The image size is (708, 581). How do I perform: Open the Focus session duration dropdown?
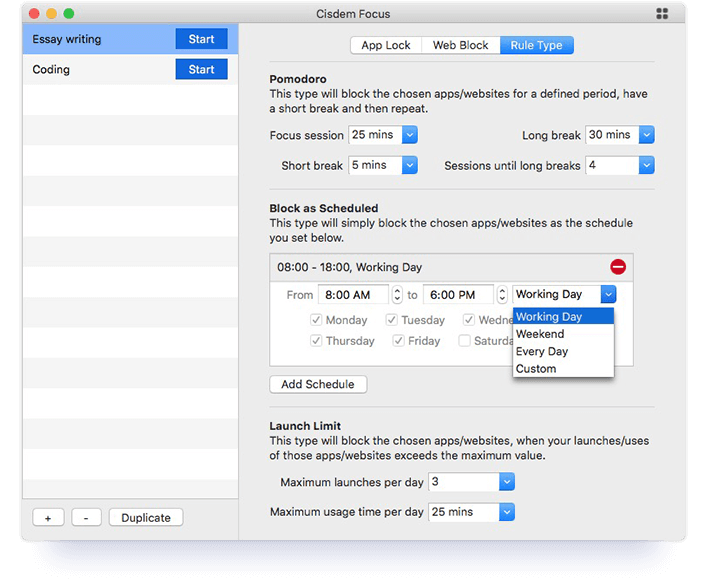tap(410, 135)
